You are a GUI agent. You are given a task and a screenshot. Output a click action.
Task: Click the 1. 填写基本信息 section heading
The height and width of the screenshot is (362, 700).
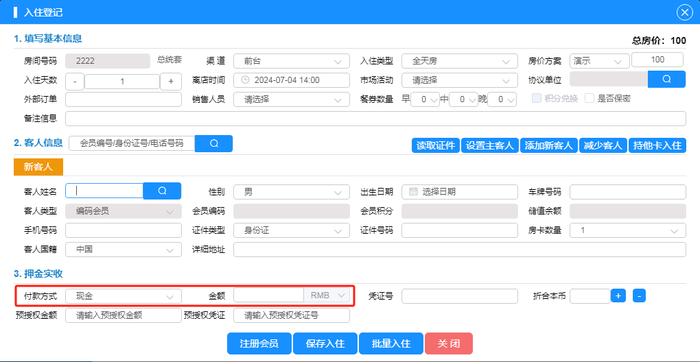click(x=48, y=39)
